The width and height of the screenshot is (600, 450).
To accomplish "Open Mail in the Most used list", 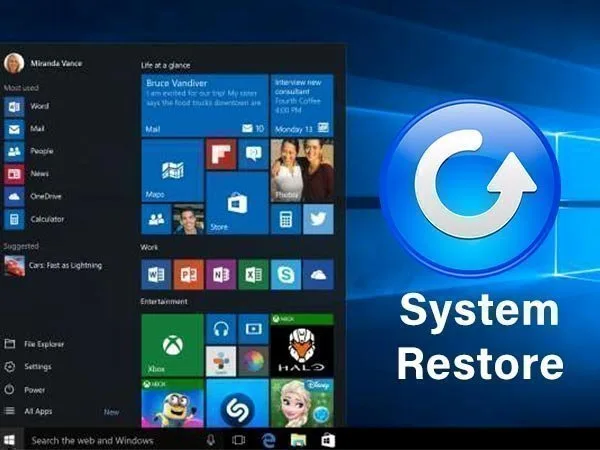I will click(x=24, y=129).
